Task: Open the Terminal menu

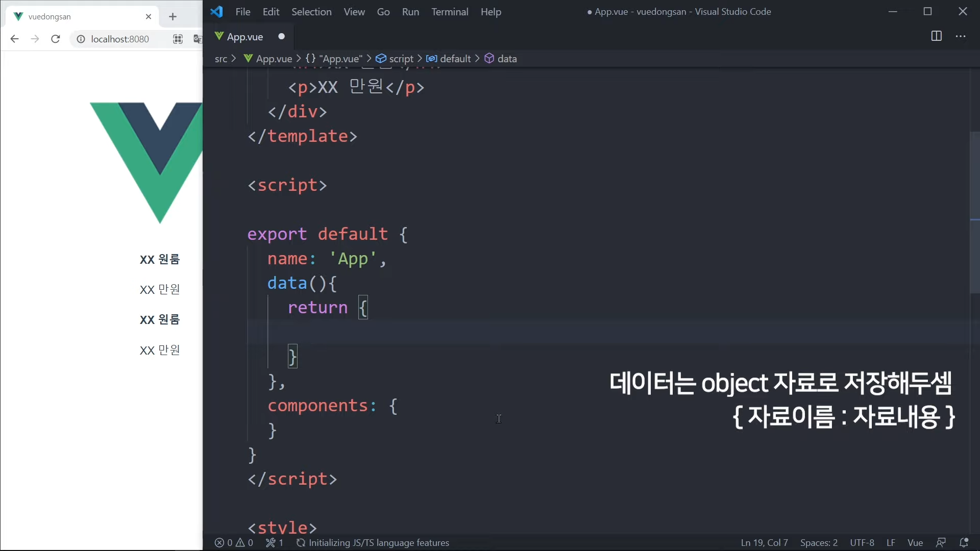Action: (x=449, y=12)
